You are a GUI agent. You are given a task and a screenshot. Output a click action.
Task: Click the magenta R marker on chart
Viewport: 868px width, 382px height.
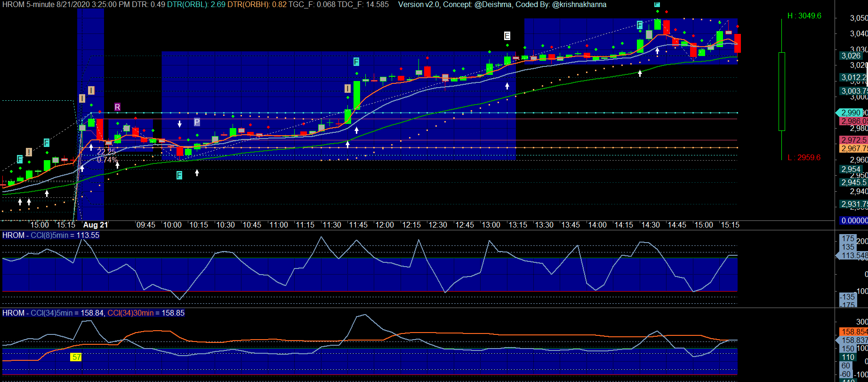(117, 107)
